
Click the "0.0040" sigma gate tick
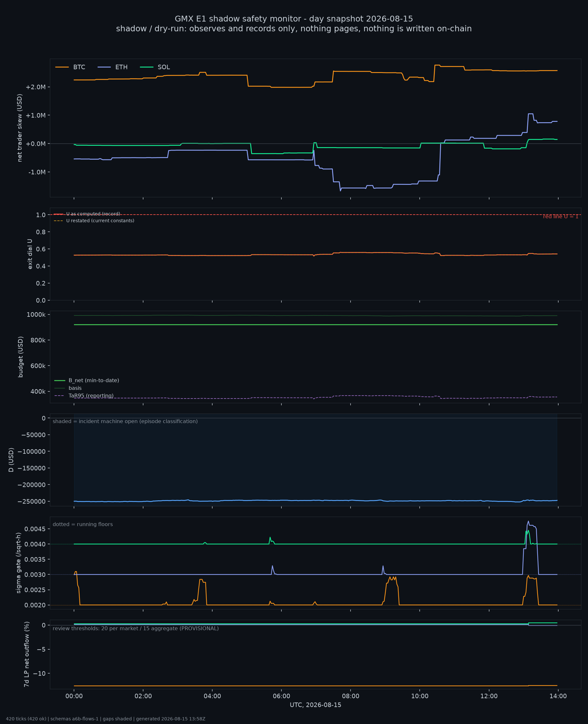point(35,544)
